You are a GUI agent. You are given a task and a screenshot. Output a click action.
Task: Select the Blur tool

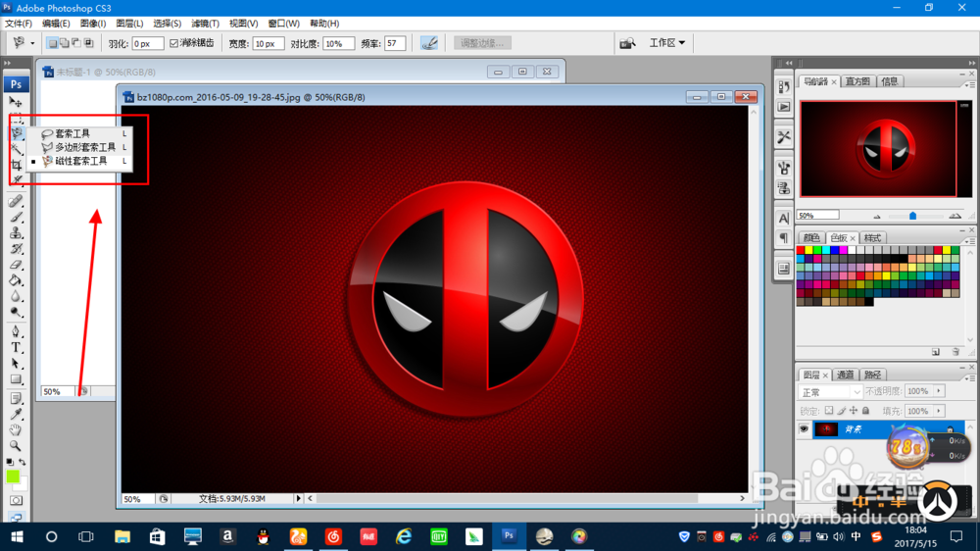click(x=17, y=296)
